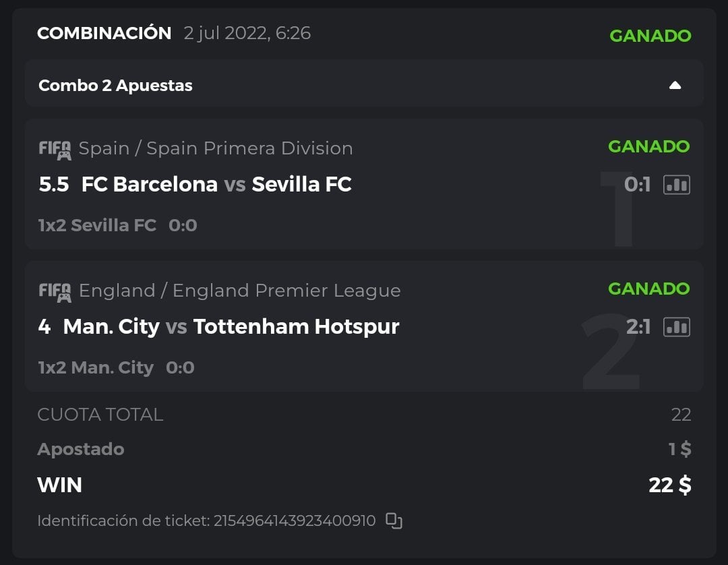The width and height of the screenshot is (728, 565).
Task: Click the COMBINACIÓN title
Action: tap(104, 33)
